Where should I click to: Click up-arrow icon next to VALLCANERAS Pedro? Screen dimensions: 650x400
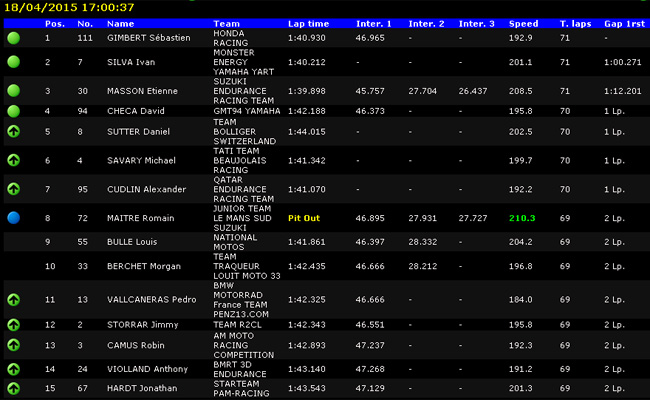click(14, 299)
